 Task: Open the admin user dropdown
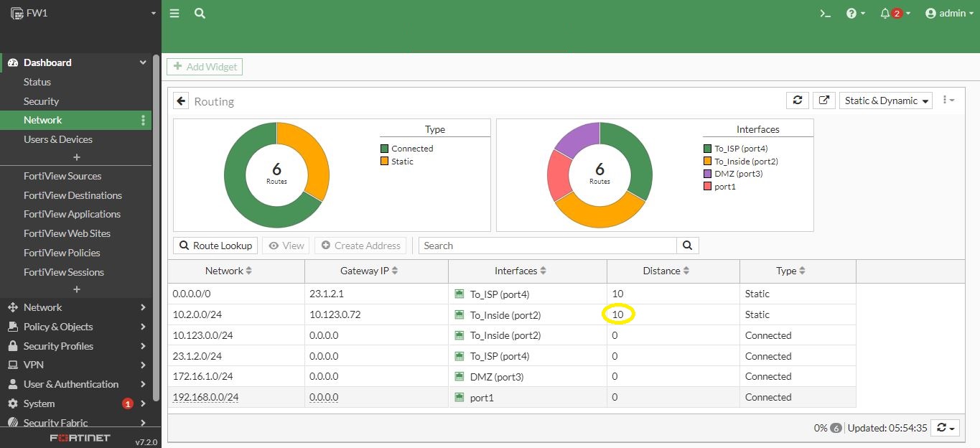[949, 14]
